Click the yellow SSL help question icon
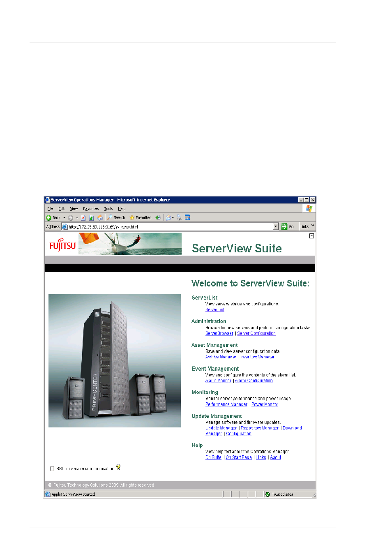Viewport: 392px width, 554px height. pos(118,467)
